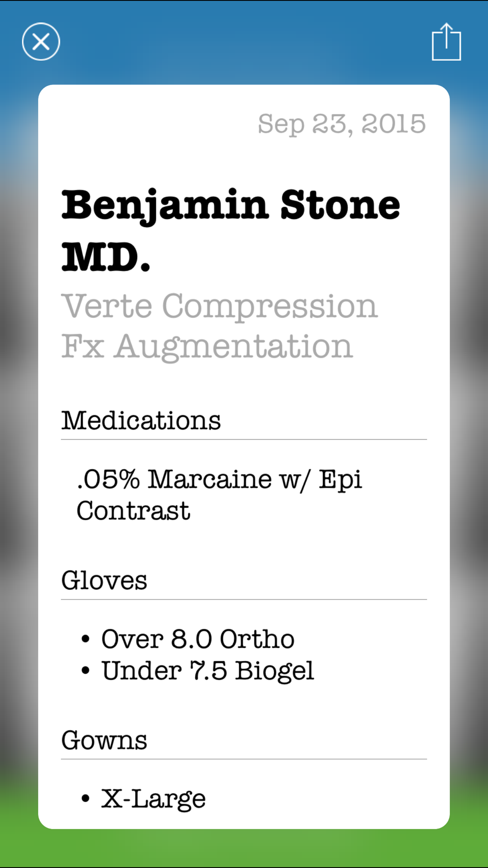Tap the Gowns section header

coord(104,740)
